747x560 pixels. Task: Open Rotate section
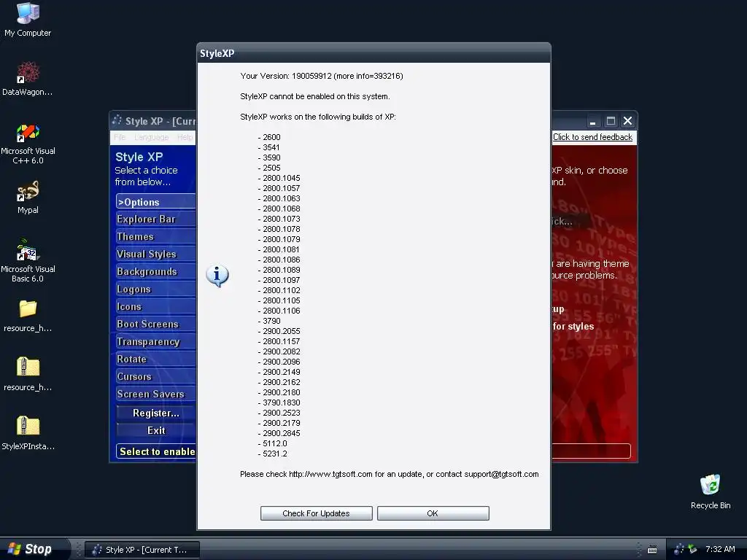pos(156,359)
